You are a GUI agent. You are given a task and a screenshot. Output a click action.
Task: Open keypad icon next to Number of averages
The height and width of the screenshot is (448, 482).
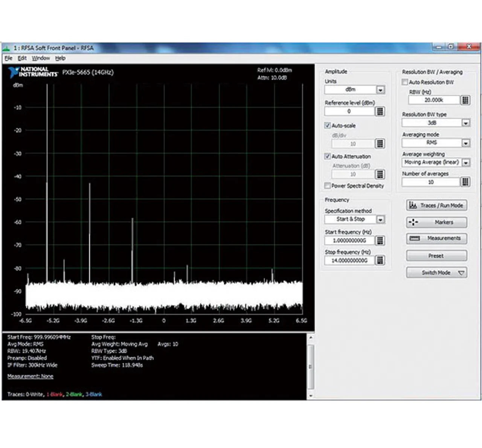point(465,182)
